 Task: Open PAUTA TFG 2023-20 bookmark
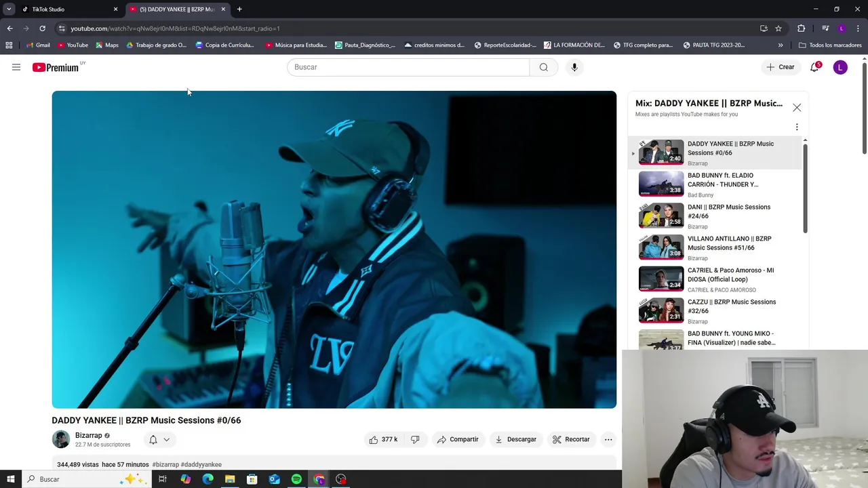713,45
